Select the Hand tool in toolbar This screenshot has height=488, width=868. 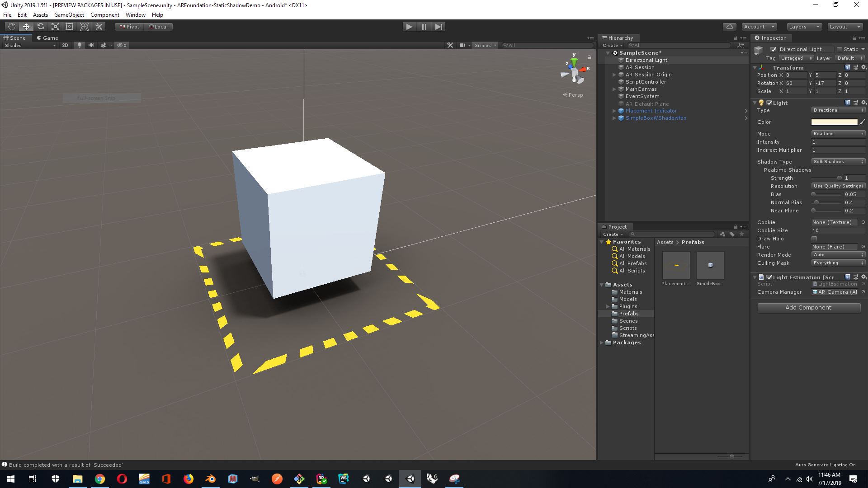[12, 27]
